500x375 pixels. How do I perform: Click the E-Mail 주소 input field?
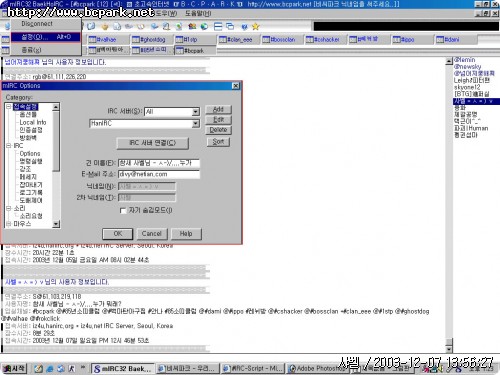pyautogui.click(x=159, y=174)
